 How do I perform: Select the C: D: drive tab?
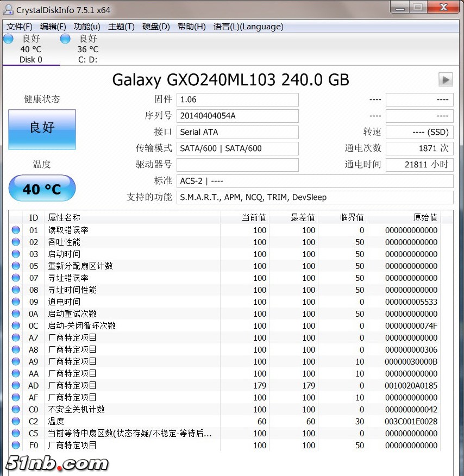[87, 49]
